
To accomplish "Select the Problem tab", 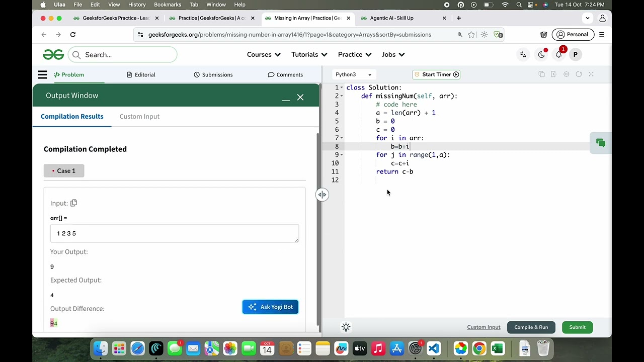I will (x=69, y=75).
